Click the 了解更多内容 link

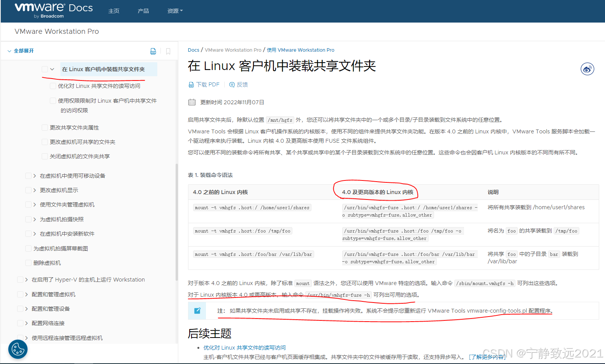coord(487,357)
